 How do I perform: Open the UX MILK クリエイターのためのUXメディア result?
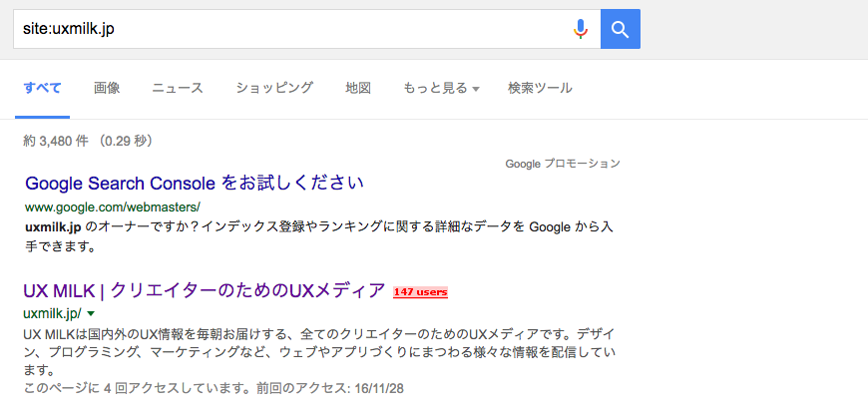205,290
